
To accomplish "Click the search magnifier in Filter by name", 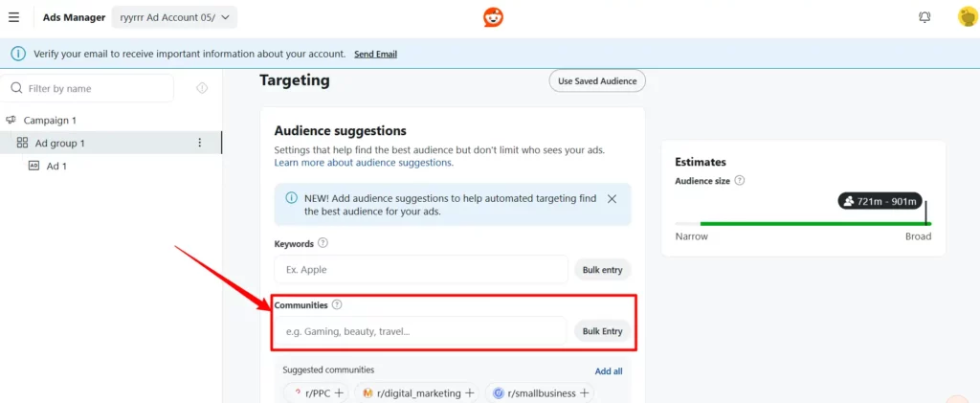I will [x=17, y=88].
